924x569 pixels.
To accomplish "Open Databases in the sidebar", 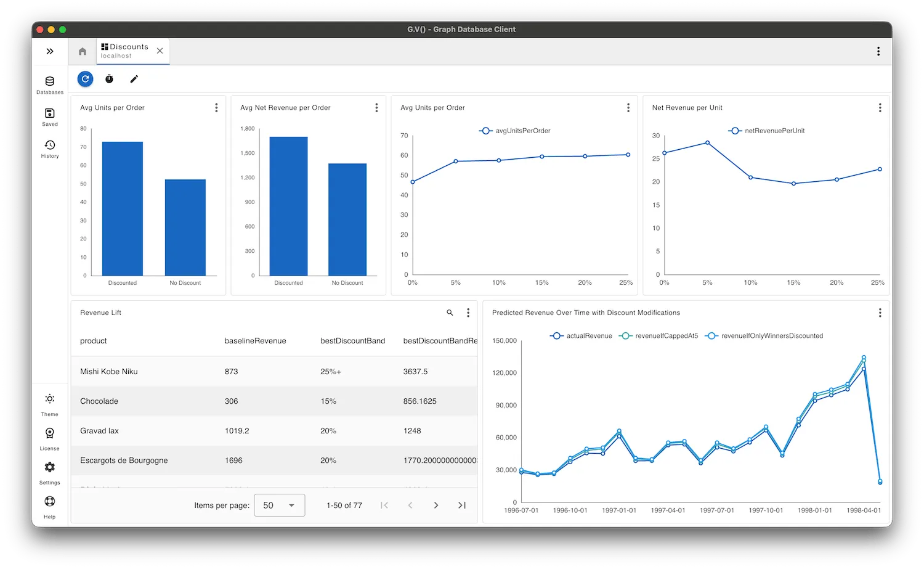I will [50, 85].
